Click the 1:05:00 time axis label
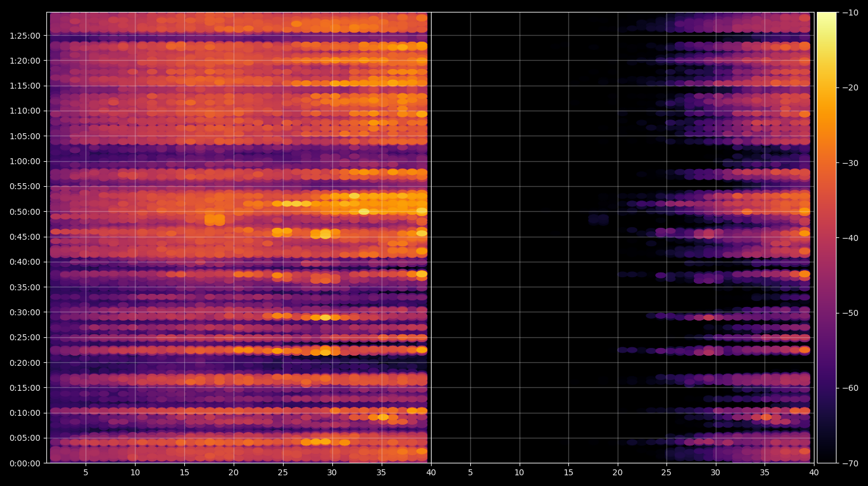This screenshot has width=868, height=486. click(25, 136)
